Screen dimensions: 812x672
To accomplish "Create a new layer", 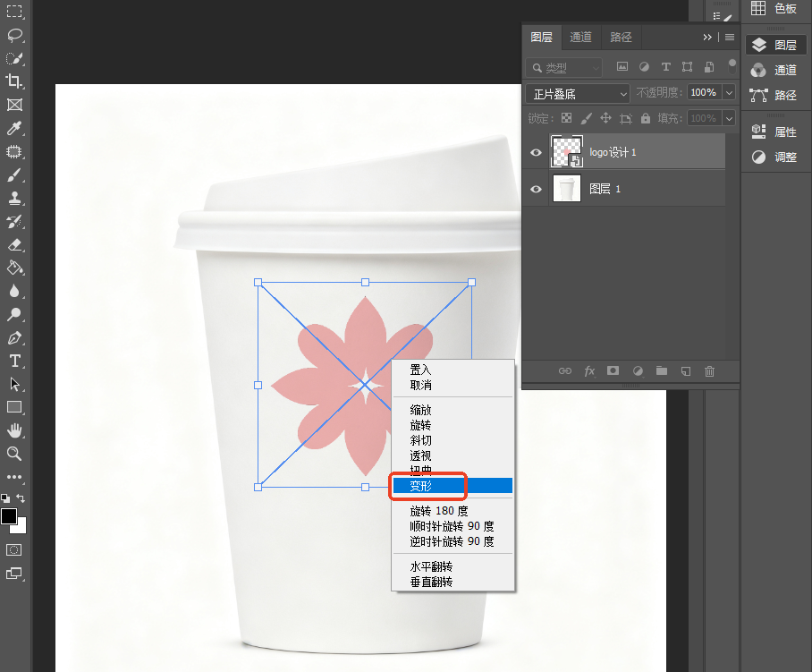I will click(686, 371).
